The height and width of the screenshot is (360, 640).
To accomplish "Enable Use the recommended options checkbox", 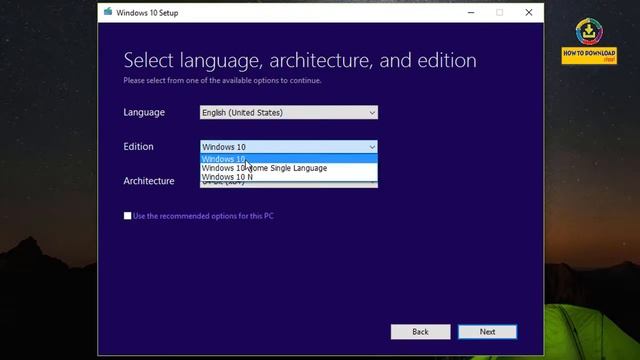I will coord(127,216).
